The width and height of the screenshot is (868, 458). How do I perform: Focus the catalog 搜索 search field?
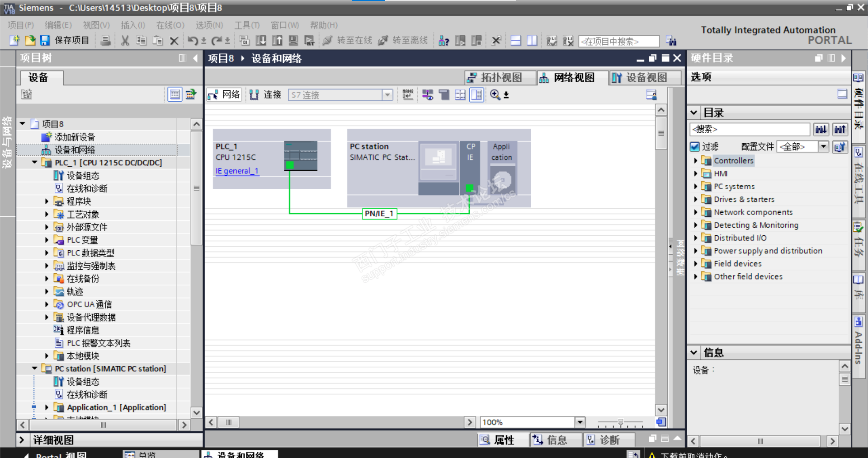click(x=750, y=130)
